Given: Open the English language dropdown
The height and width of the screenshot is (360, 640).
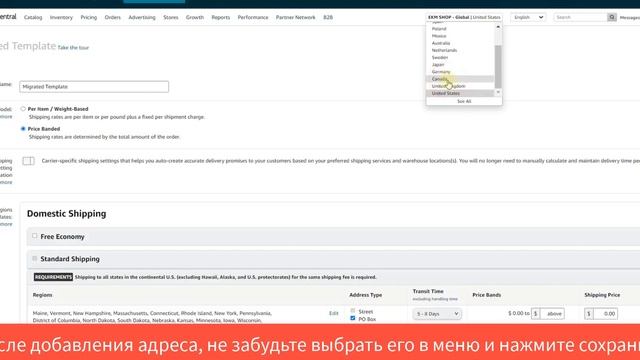Looking at the screenshot, I should (x=528, y=17).
